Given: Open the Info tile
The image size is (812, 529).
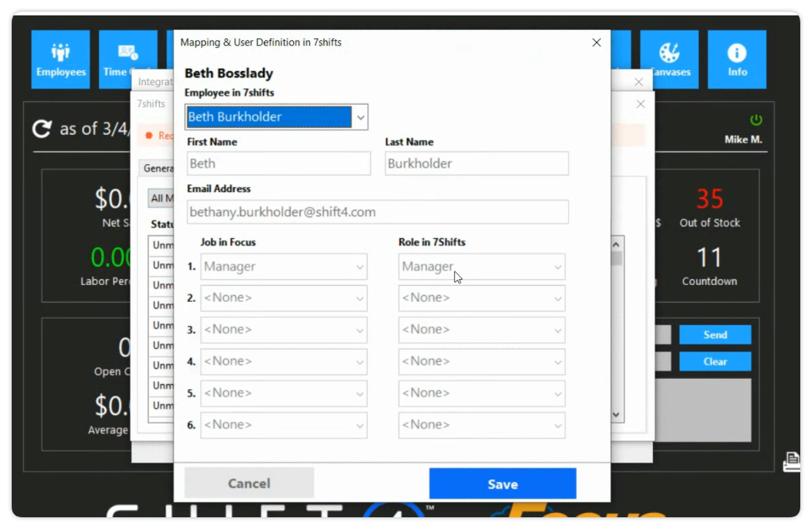Looking at the screenshot, I should click(x=737, y=59).
